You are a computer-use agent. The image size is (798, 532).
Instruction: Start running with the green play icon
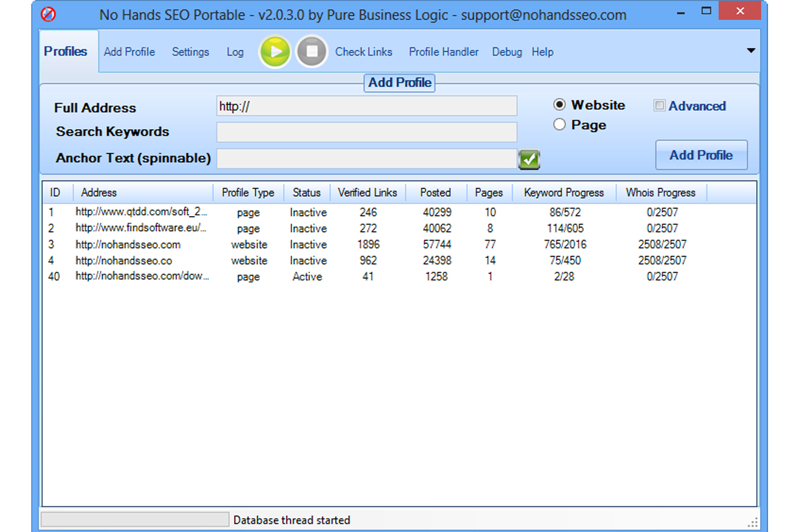point(275,51)
